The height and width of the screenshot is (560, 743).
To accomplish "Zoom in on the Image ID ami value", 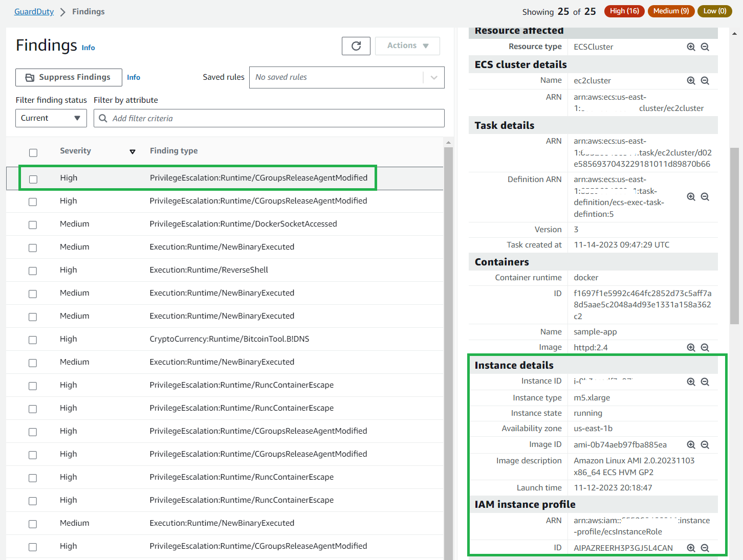I will 691,444.
